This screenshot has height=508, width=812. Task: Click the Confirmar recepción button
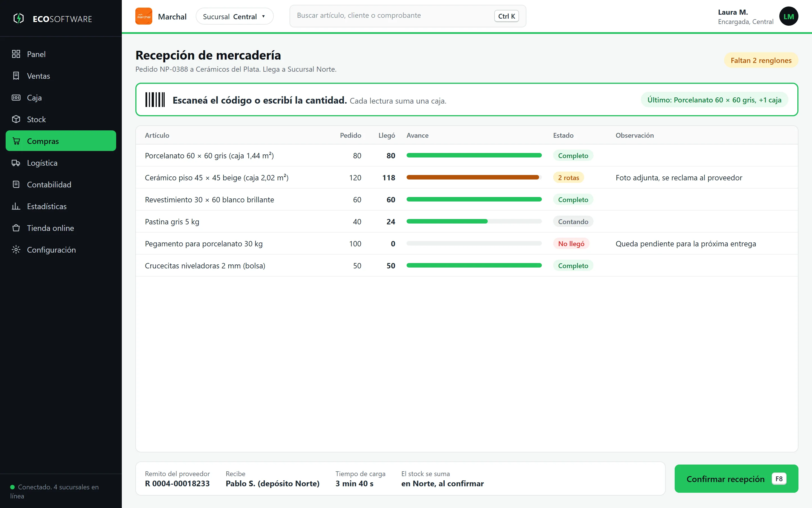click(736, 478)
